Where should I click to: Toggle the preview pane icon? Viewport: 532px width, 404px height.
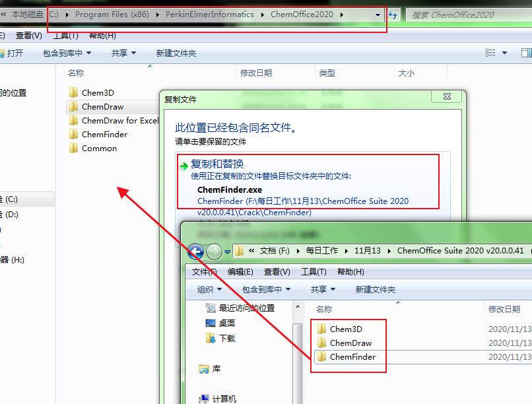point(526,53)
